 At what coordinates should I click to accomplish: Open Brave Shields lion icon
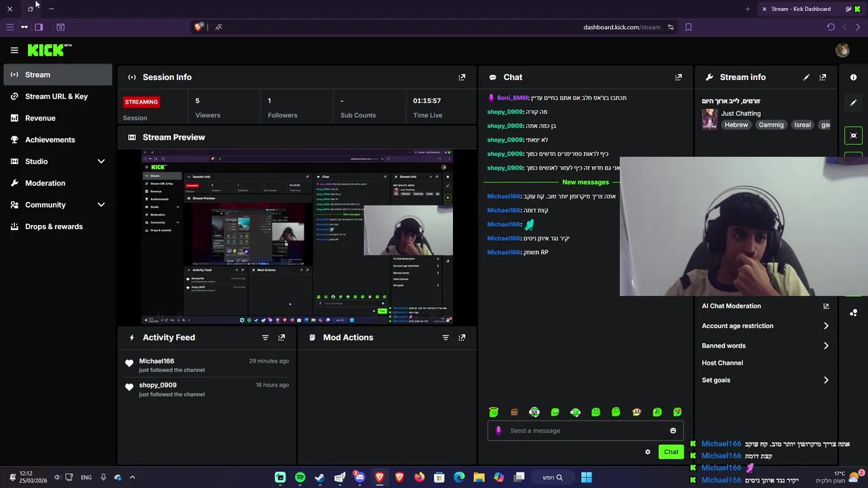199,27
